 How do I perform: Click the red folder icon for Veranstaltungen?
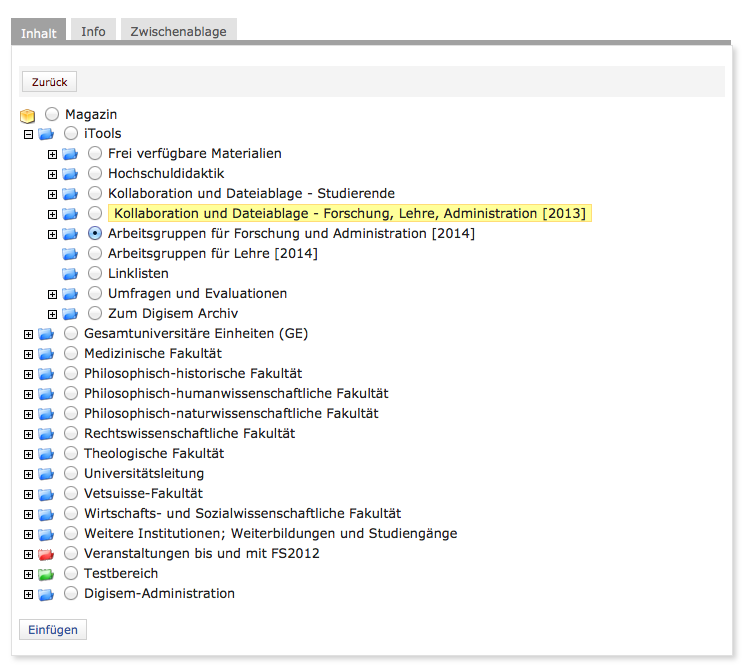(x=46, y=554)
